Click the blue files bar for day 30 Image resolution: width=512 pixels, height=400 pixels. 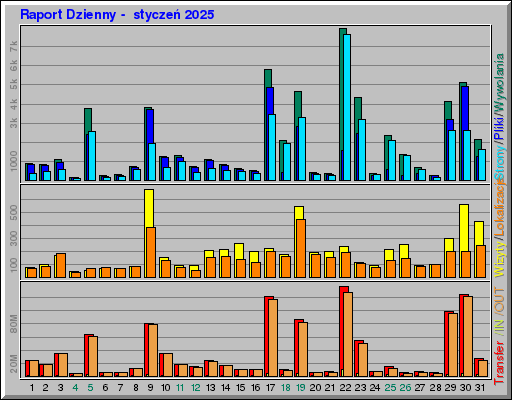pyautogui.click(x=465, y=108)
